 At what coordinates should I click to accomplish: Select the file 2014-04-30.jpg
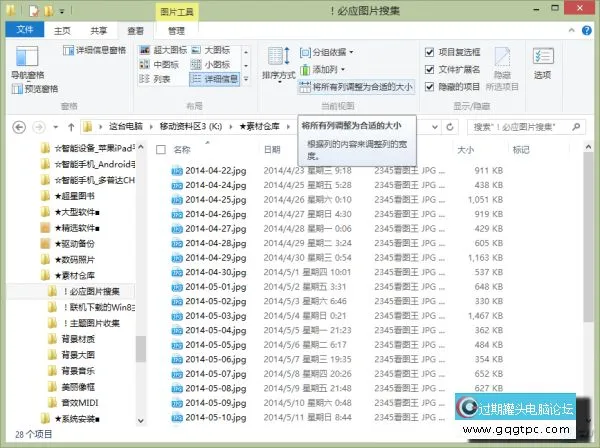(x=216, y=272)
